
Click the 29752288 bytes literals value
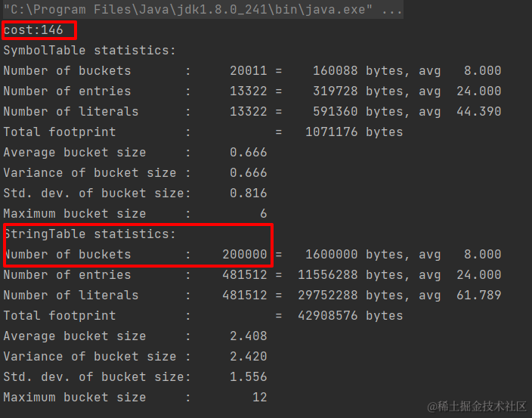(327, 296)
